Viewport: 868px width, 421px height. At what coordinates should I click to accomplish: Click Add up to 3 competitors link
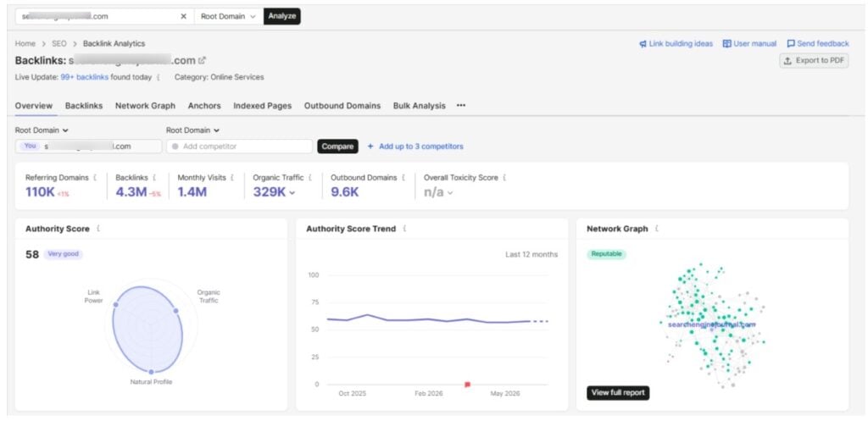click(420, 147)
